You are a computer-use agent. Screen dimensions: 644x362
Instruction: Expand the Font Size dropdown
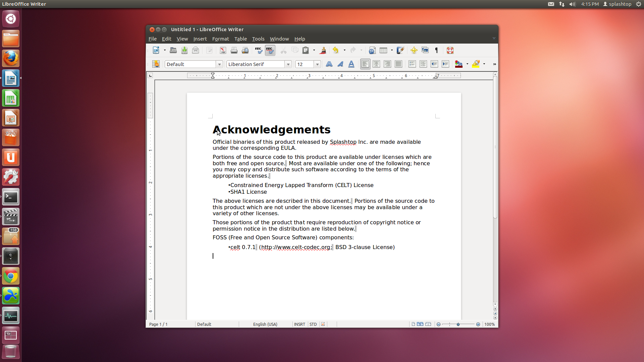317,64
